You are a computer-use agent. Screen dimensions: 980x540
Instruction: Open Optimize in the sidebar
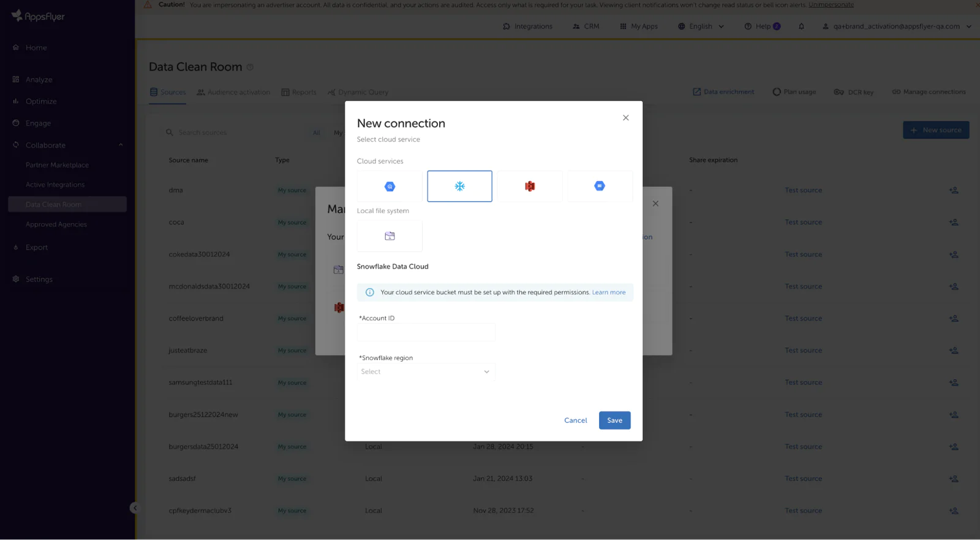tap(41, 101)
